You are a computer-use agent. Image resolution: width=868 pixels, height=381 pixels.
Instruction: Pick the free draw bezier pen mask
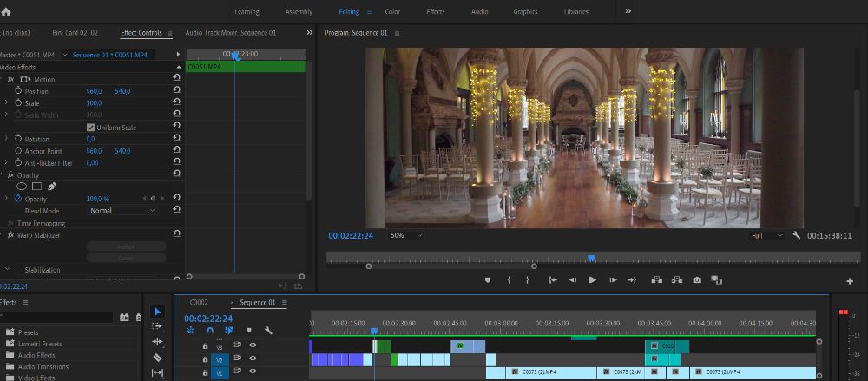click(x=51, y=187)
